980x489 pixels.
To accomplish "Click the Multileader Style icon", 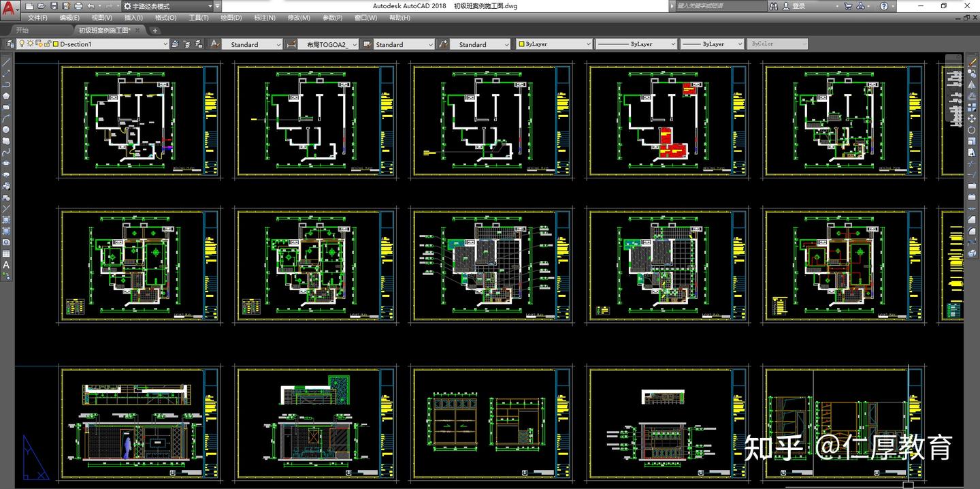I will point(444,44).
